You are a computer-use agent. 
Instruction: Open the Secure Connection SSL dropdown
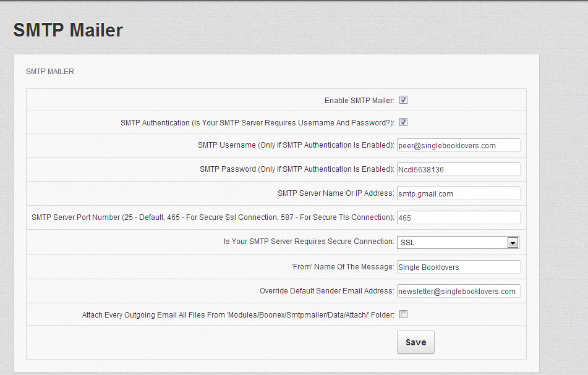click(458, 243)
